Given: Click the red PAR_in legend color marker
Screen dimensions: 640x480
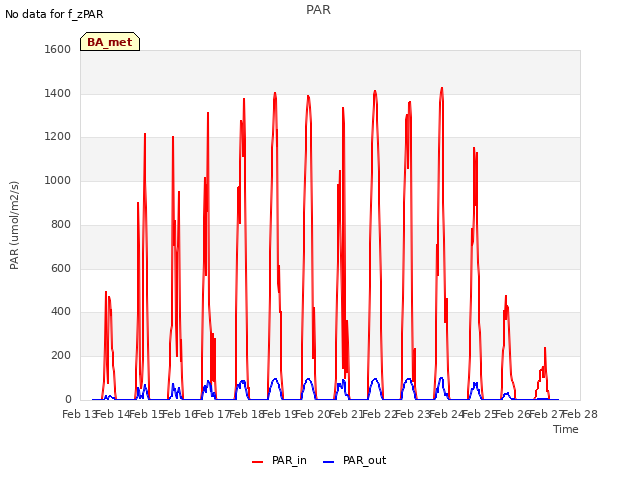Looking at the screenshot, I should [258, 462].
